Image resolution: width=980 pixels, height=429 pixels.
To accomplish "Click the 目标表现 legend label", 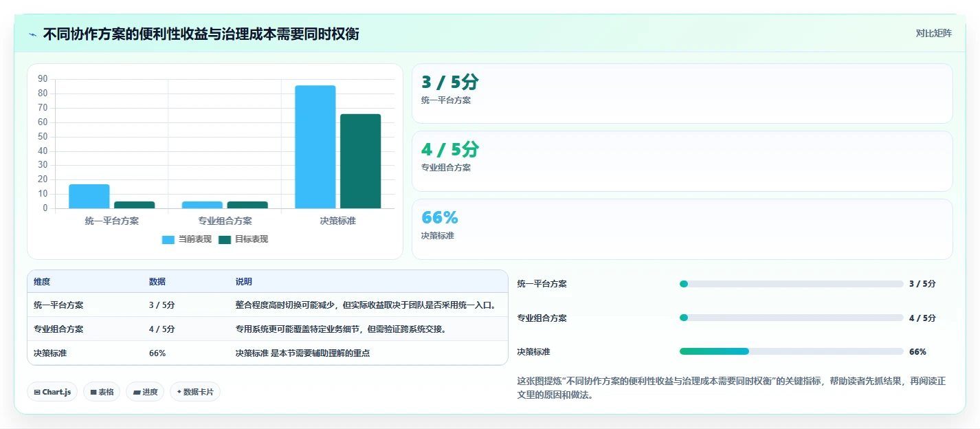I will click(251, 239).
